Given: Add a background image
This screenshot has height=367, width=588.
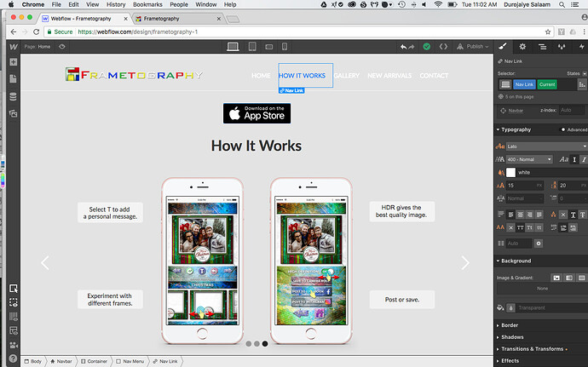Looking at the screenshot, I should (556, 278).
